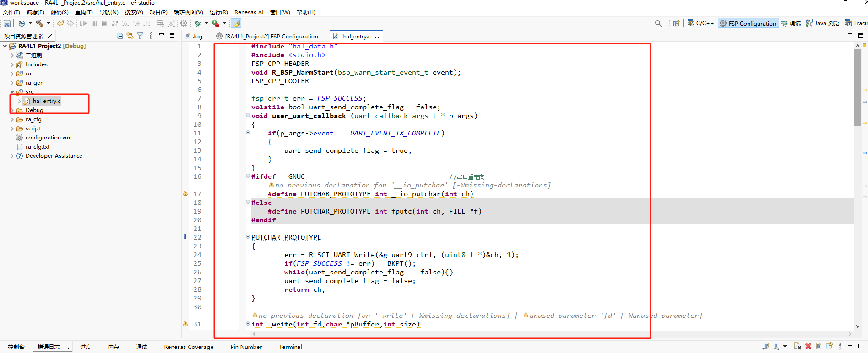
Task: Click the Collapse All icon in project explorer
Action: click(x=120, y=36)
